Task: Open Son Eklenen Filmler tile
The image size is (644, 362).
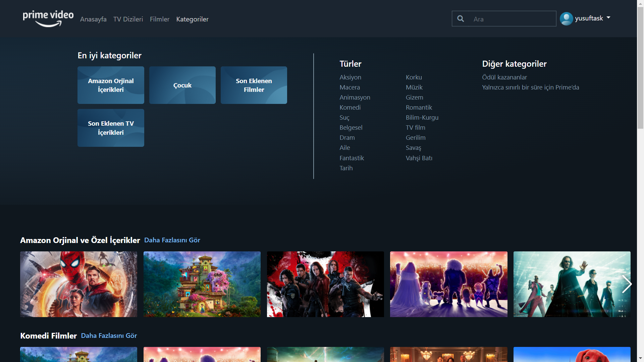Action: (254, 85)
